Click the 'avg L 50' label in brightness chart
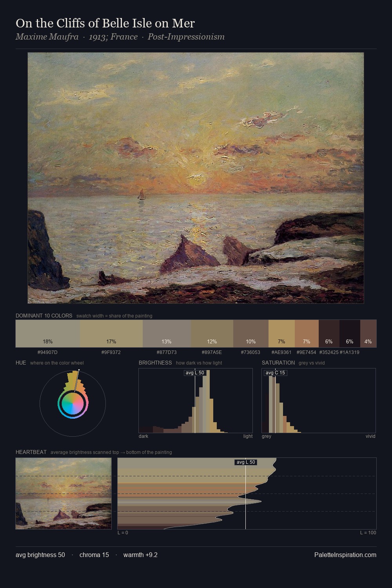This screenshot has height=588, width=392. [x=195, y=373]
